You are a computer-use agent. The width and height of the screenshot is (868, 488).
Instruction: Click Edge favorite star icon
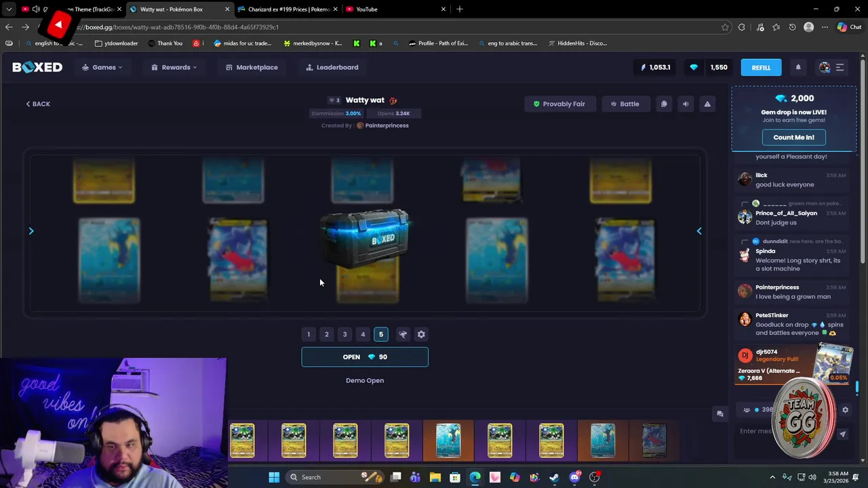coord(725,27)
